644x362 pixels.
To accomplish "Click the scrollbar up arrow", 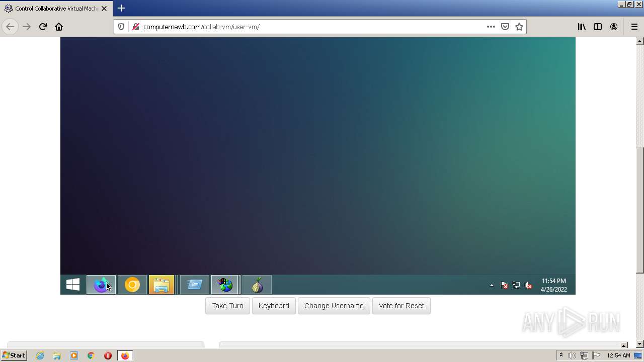I will 640,41.
